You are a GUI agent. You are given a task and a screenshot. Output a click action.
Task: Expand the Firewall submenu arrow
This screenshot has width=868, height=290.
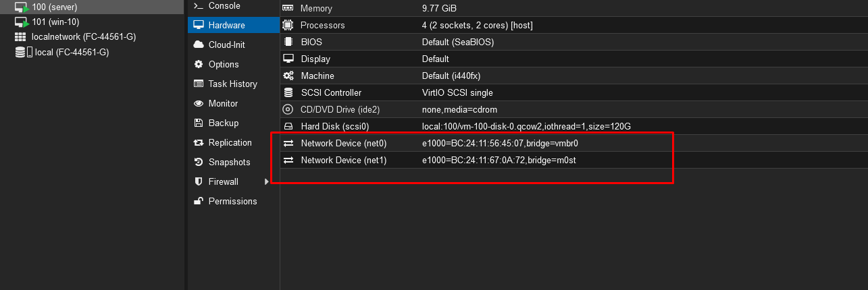pyautogui.click(x=267, y=182)
